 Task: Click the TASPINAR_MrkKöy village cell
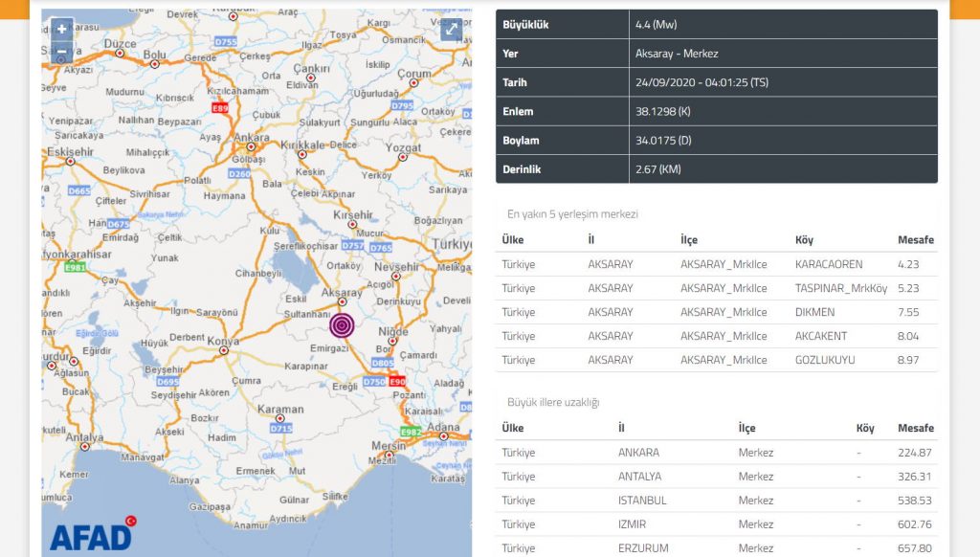coord(840,288)
